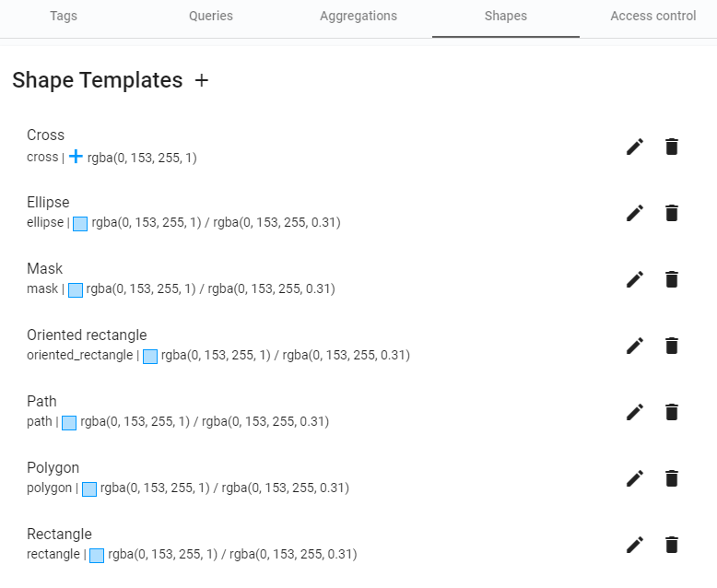Open the Queries tab

tap(211, 17)
